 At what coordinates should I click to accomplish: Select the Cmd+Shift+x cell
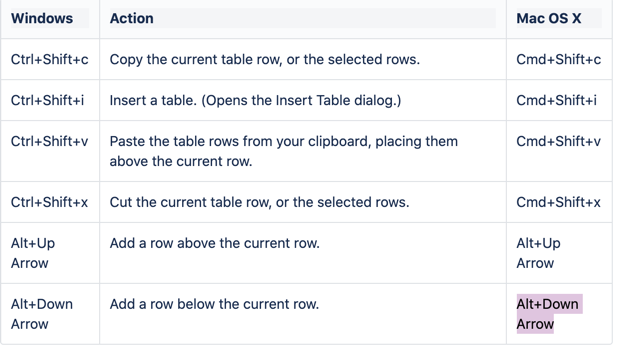559,202
